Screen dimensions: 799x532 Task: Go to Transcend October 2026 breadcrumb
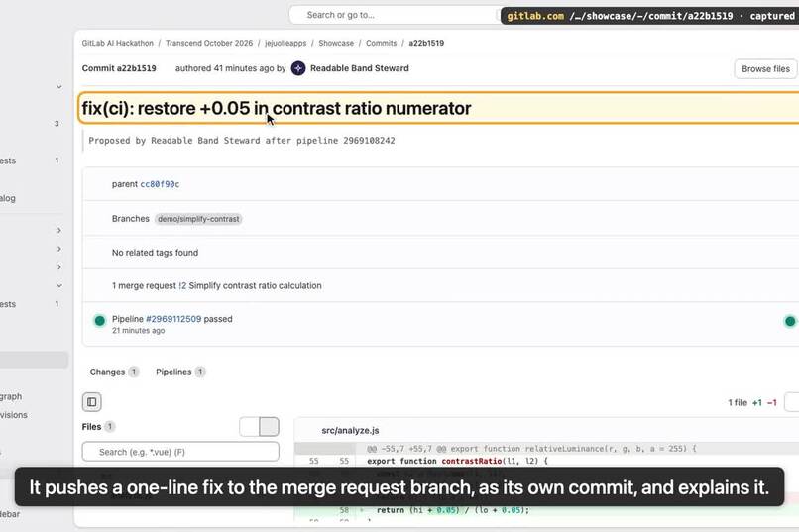[x=209, y=43]
